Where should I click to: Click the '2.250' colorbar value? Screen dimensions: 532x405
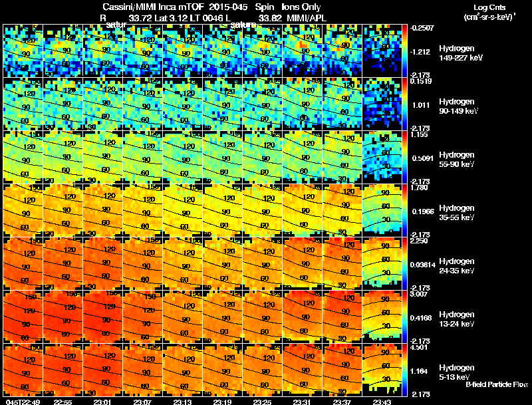419,241
